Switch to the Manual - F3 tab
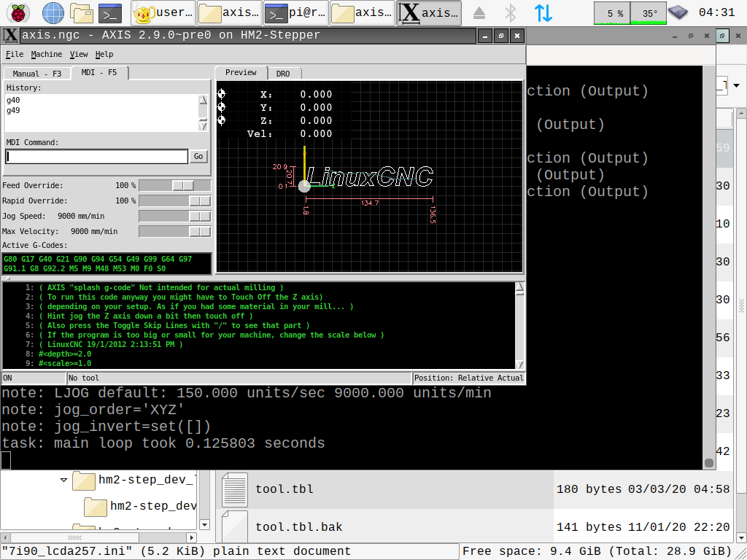This screenshot has width=747, height=560. pos(36,74)
